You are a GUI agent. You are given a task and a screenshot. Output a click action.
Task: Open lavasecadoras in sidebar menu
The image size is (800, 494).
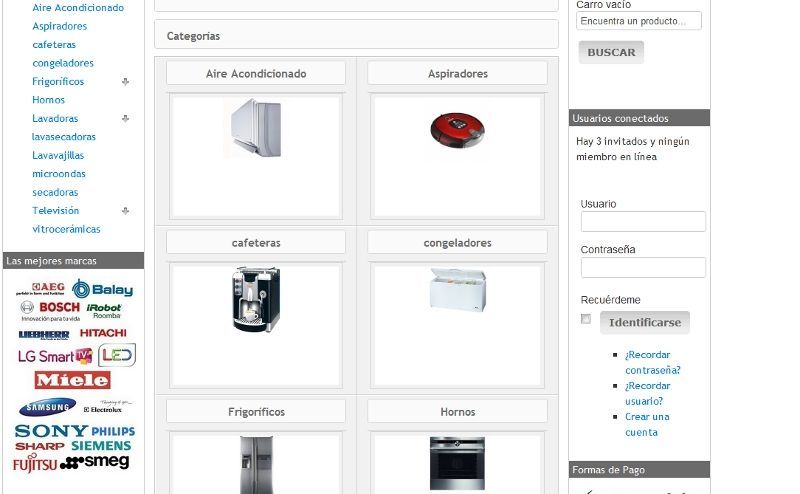(x=64, y=137)
